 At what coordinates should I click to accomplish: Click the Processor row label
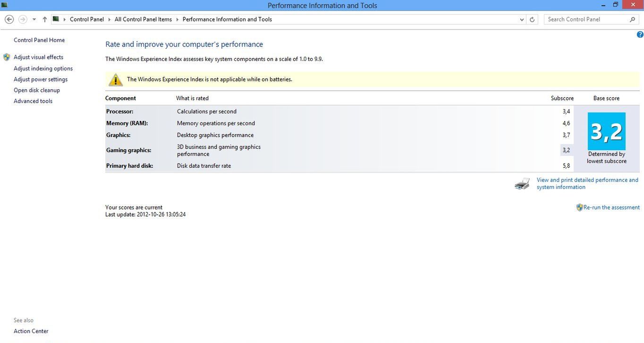click(120, 111)
